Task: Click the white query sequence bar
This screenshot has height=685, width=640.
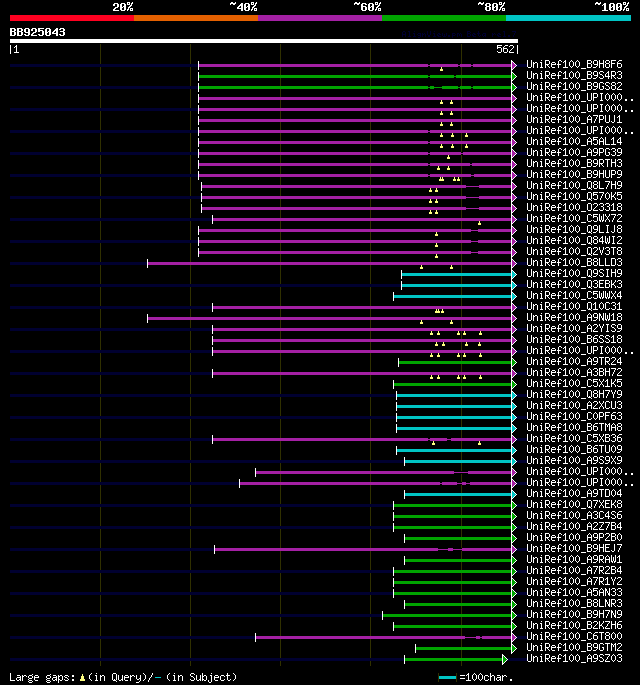Action: point(264,41)
